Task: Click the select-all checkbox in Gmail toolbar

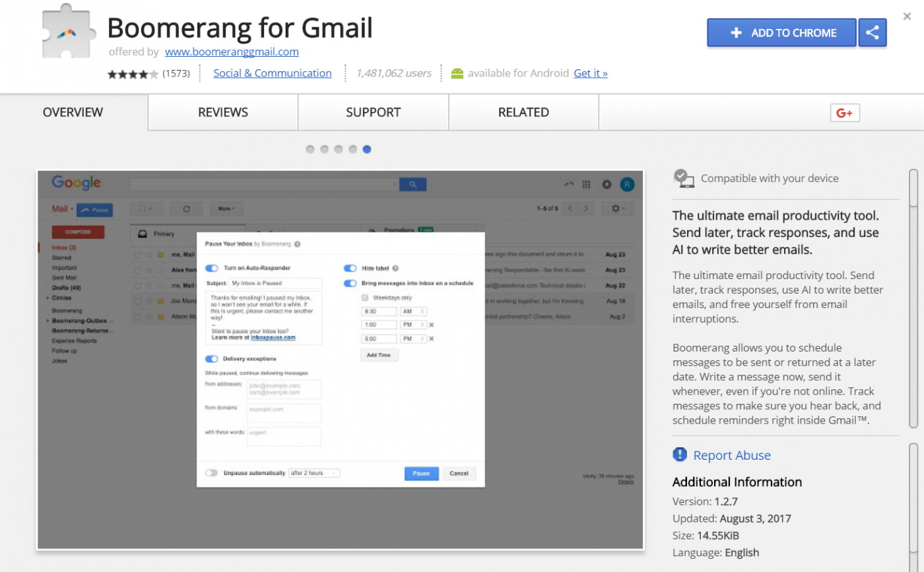Action: (x=142, y=208)
